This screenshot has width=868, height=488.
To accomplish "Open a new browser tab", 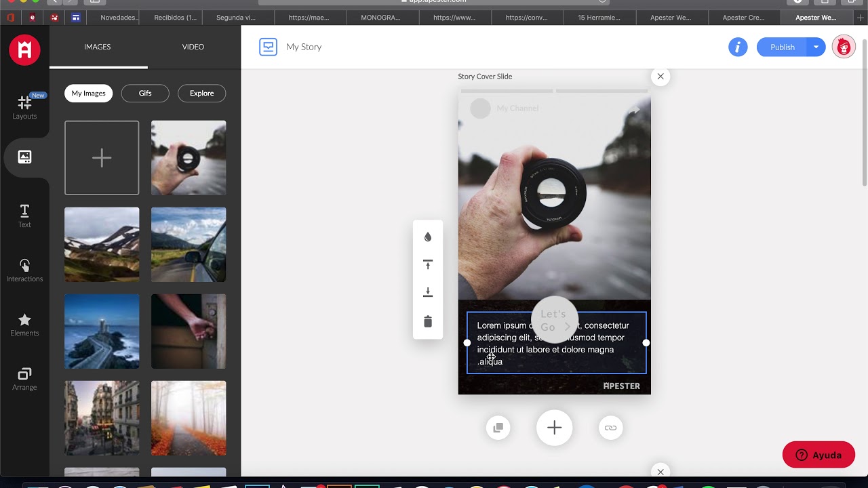I will pyautogui.click(x=861, y=18).
